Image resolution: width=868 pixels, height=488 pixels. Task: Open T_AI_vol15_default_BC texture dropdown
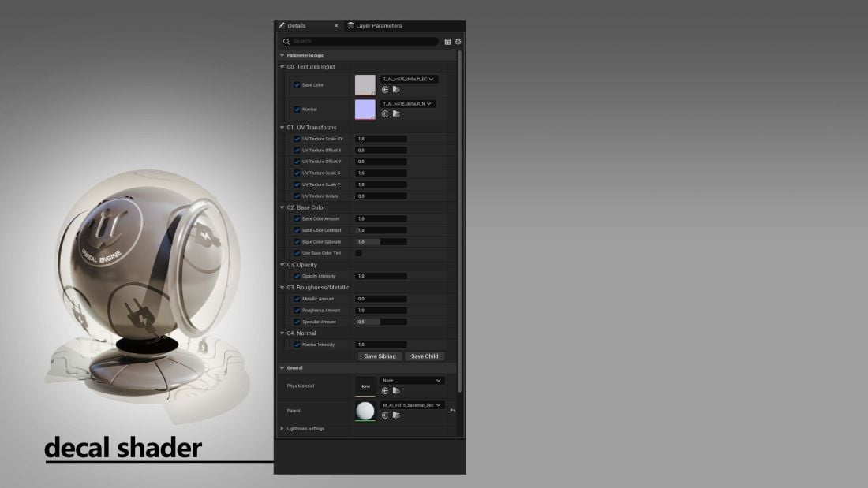[x=409, y=79]
